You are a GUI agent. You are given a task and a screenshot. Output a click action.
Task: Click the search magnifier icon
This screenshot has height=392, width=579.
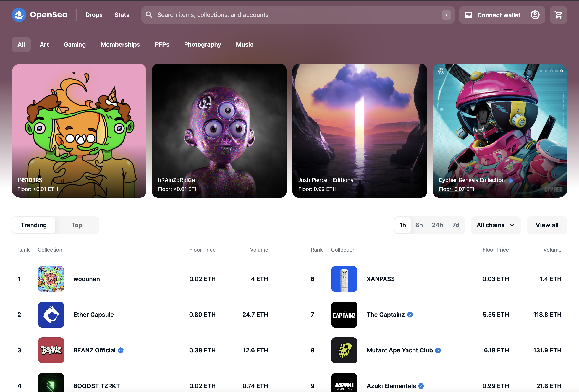point(149,15)
